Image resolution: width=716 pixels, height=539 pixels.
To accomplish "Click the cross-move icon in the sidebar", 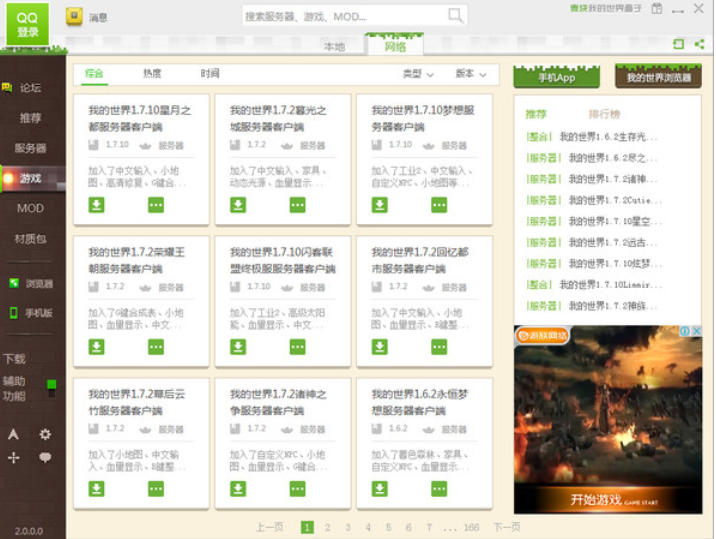I will click(13, 457).
